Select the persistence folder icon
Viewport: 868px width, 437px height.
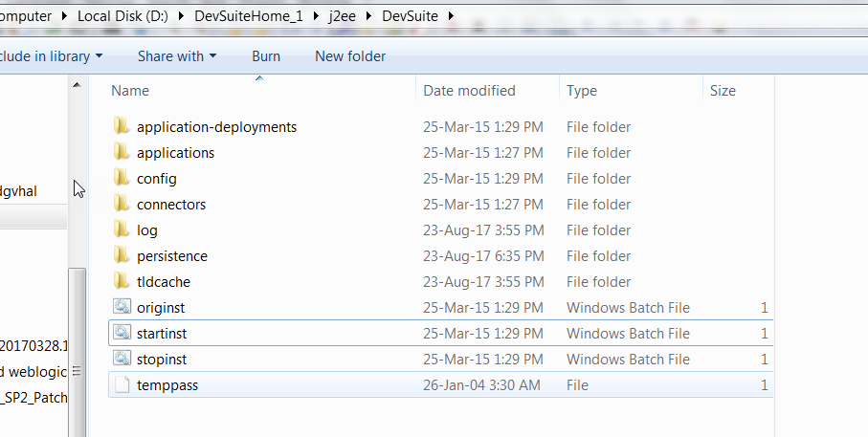point(122,255)
